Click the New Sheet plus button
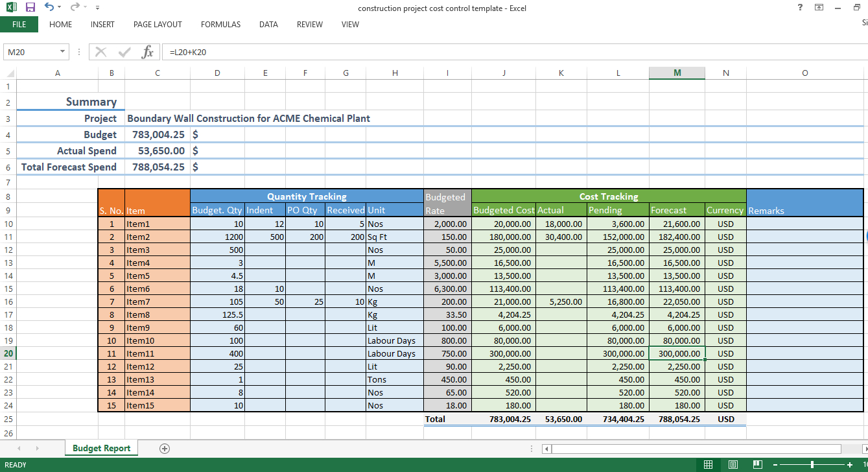The height and width of the screenshot is (472, 868). pos(165,448)
